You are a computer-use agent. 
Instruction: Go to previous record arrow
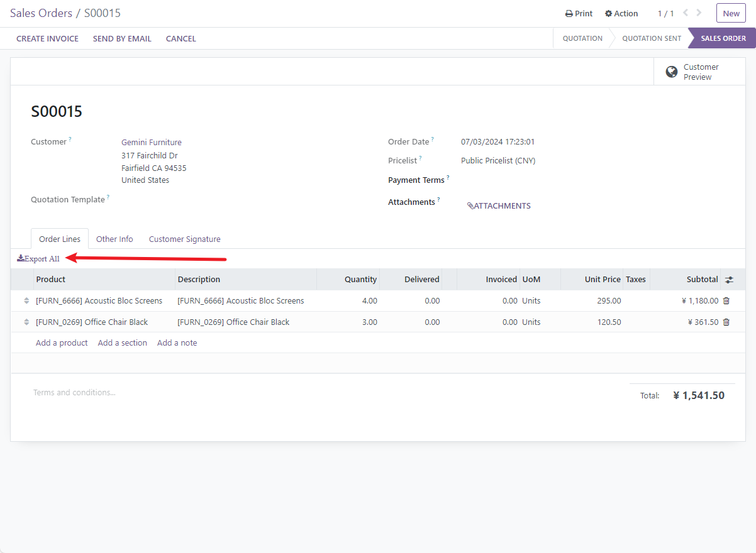[686, 13]
